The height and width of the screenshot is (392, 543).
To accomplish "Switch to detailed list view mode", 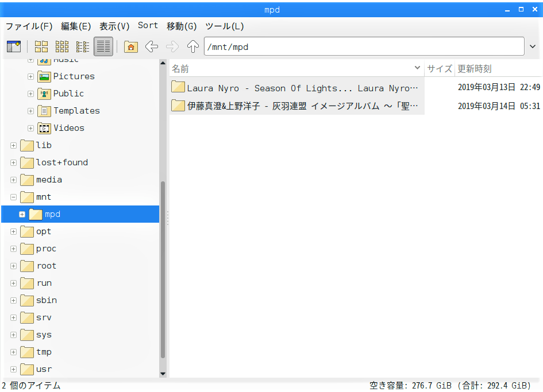I will pos(103,46).
